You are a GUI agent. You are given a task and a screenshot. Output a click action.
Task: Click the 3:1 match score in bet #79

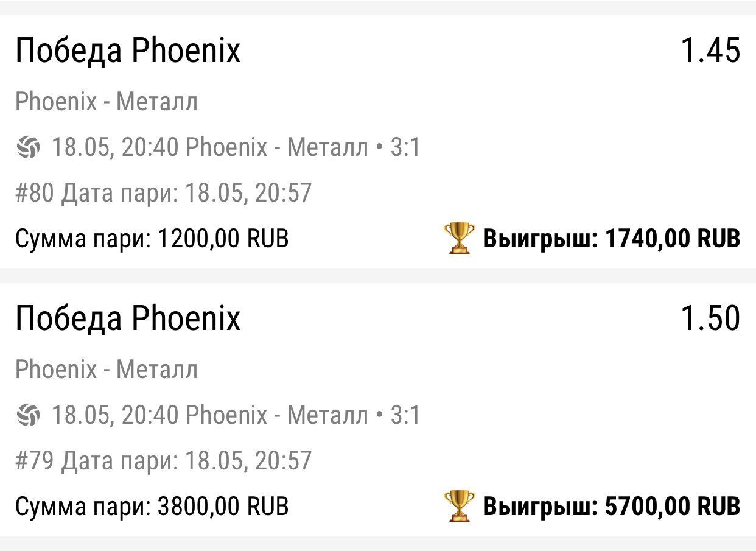(x=405, y=416)
